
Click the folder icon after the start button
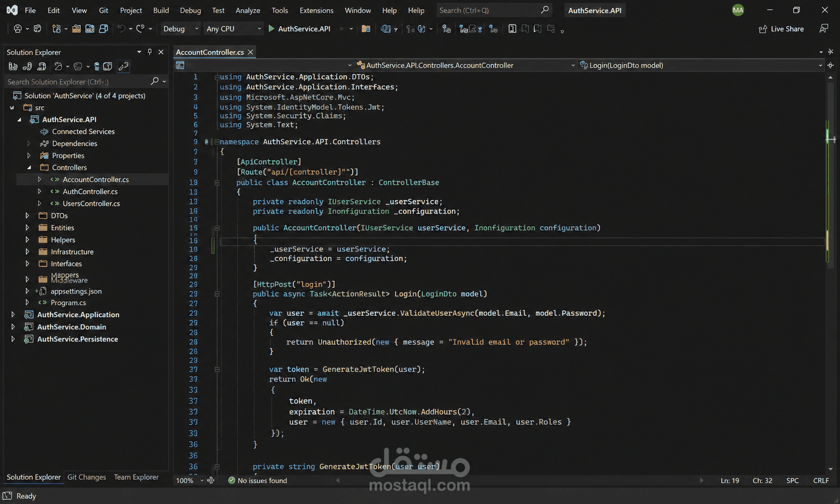366,29
